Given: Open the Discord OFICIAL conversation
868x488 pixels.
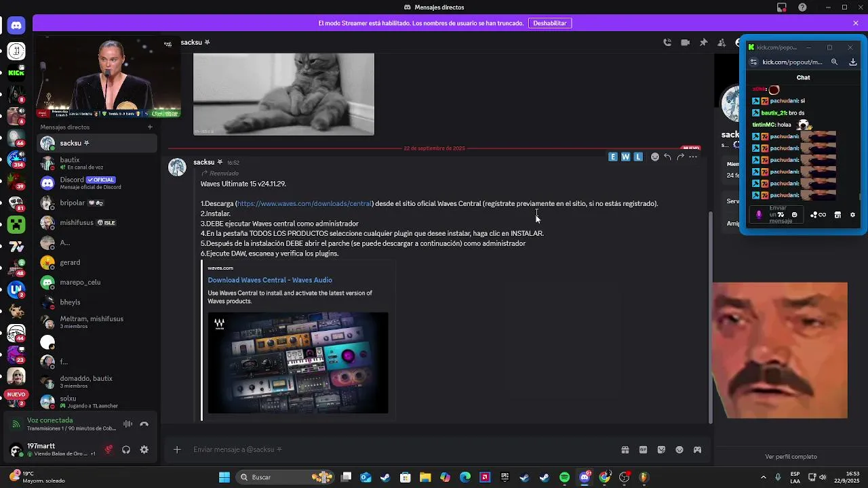Looking at the screenshot, I should pyautogui.click(x=98, y=183).
